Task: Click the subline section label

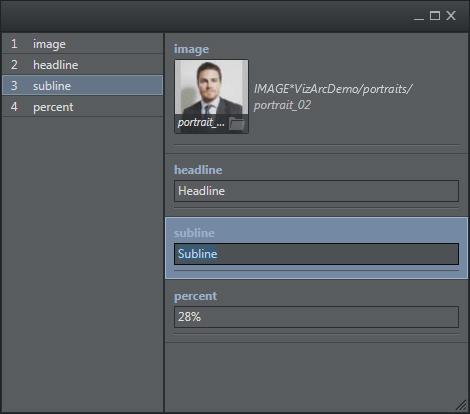Action: [194, 233]
